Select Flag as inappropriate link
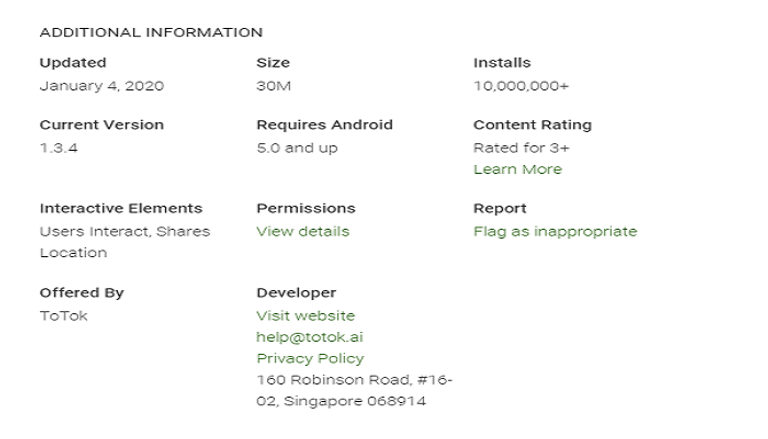 (x=554, y=231)
